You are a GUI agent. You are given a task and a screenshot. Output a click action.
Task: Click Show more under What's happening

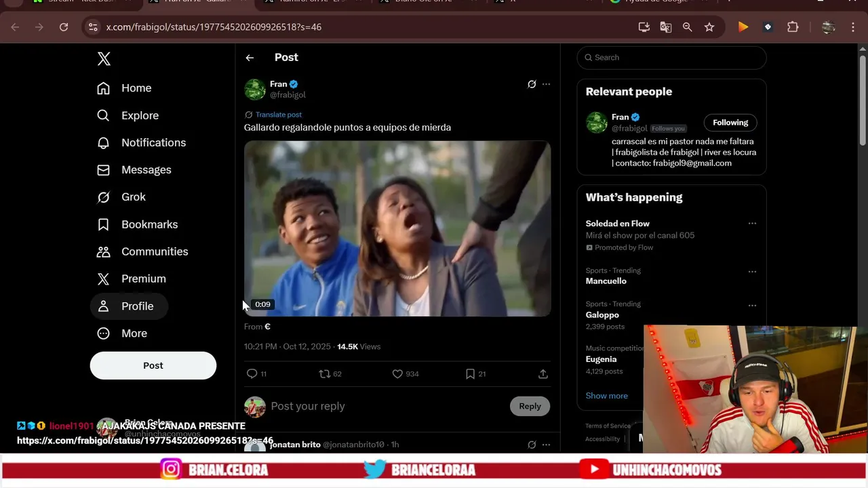pyautogui.click(x=606, y=396)
